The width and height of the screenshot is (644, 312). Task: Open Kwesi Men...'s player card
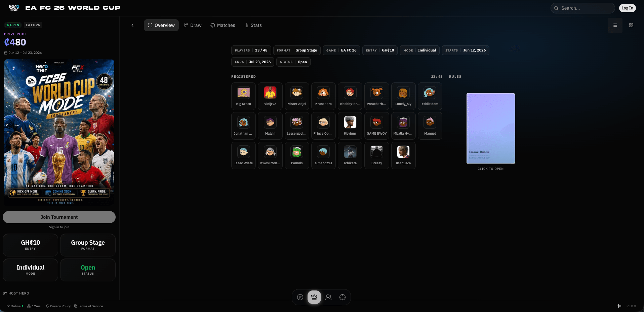(270, 155)
